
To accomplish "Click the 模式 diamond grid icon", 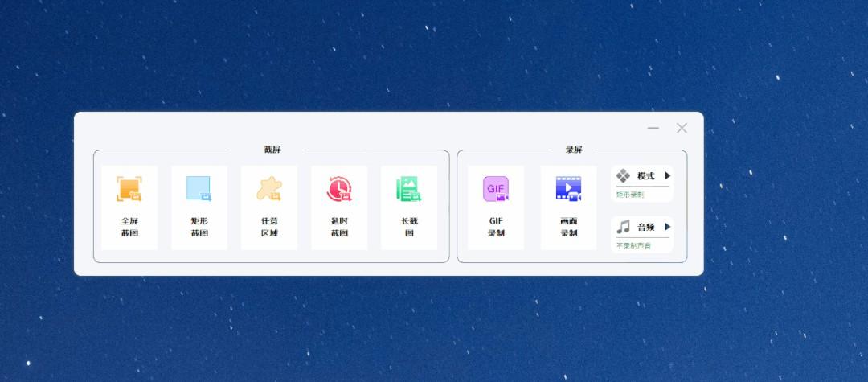I will [x=623, y=175].
